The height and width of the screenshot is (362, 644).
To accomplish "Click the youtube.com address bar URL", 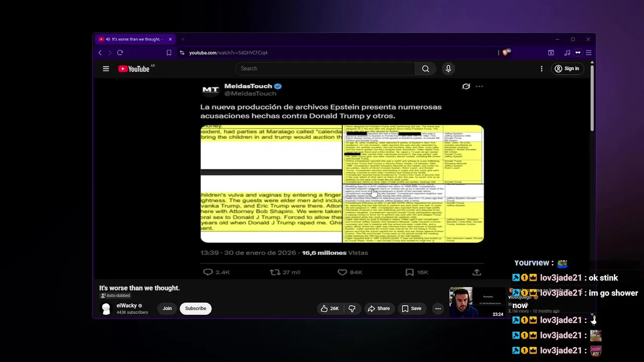I will [228, 53].
